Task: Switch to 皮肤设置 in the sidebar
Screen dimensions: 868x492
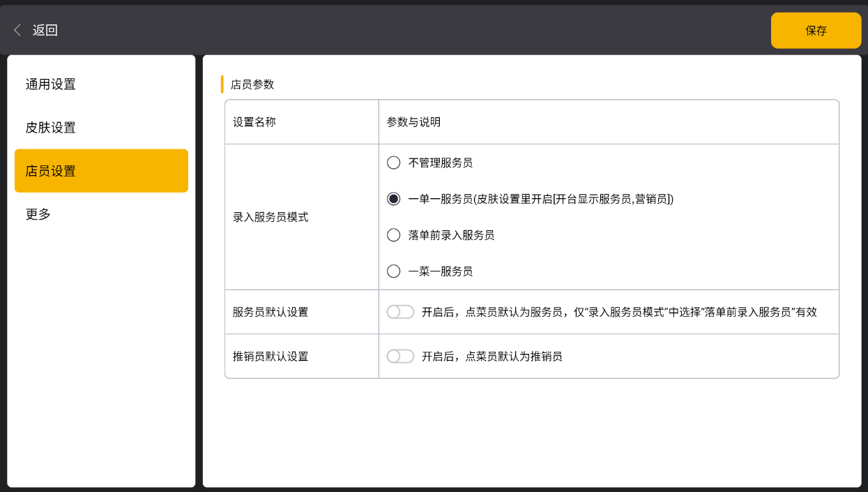Action: click(x=51, y=128)
